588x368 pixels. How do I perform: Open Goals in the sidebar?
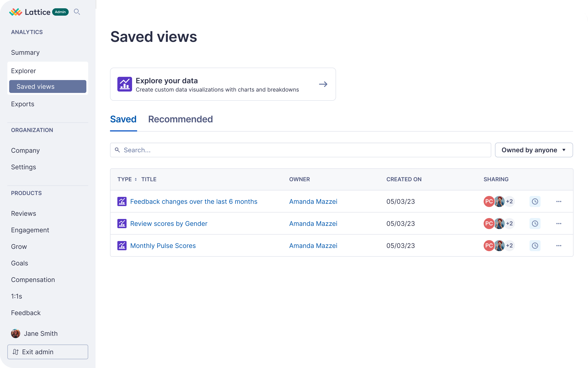tap(20, 263)
